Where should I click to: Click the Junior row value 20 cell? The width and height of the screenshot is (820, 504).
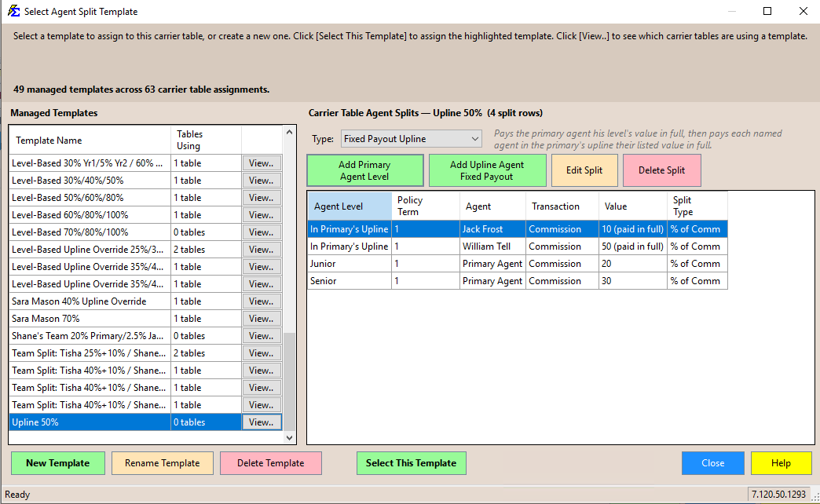point(633,264)
